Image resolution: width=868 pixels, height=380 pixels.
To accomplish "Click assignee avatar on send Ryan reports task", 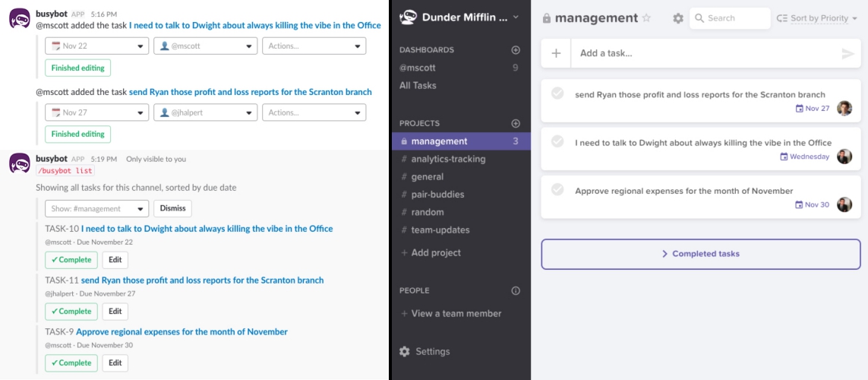I will tap(844, 108).
